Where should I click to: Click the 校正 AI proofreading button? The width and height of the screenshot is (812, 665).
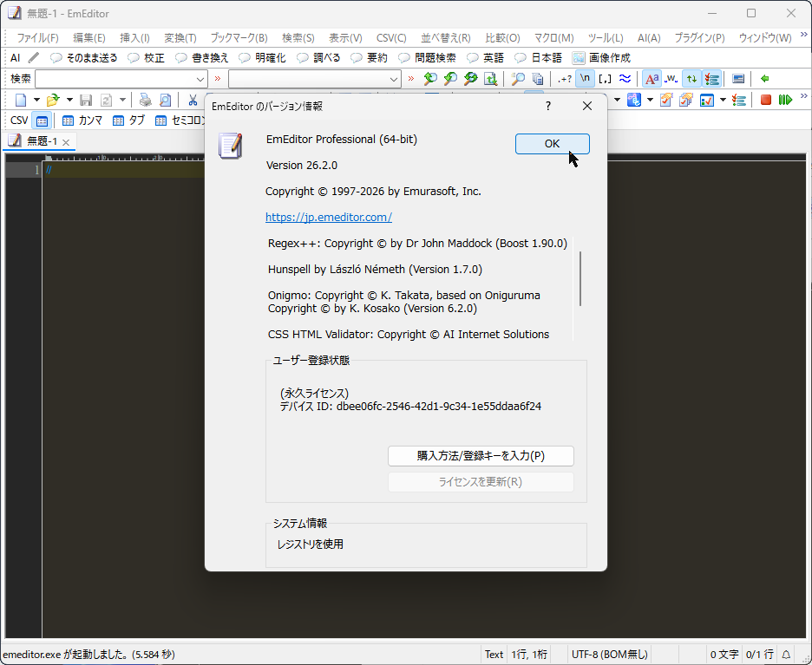147,57
